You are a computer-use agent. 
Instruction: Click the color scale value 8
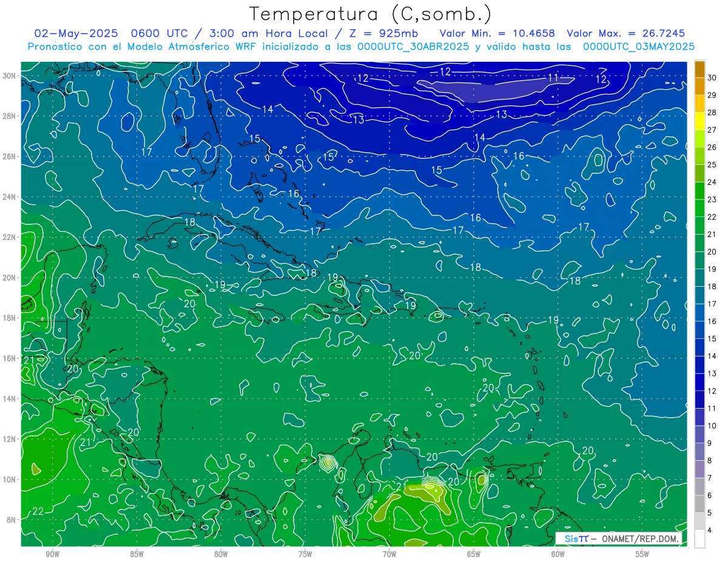pos(710,461)
